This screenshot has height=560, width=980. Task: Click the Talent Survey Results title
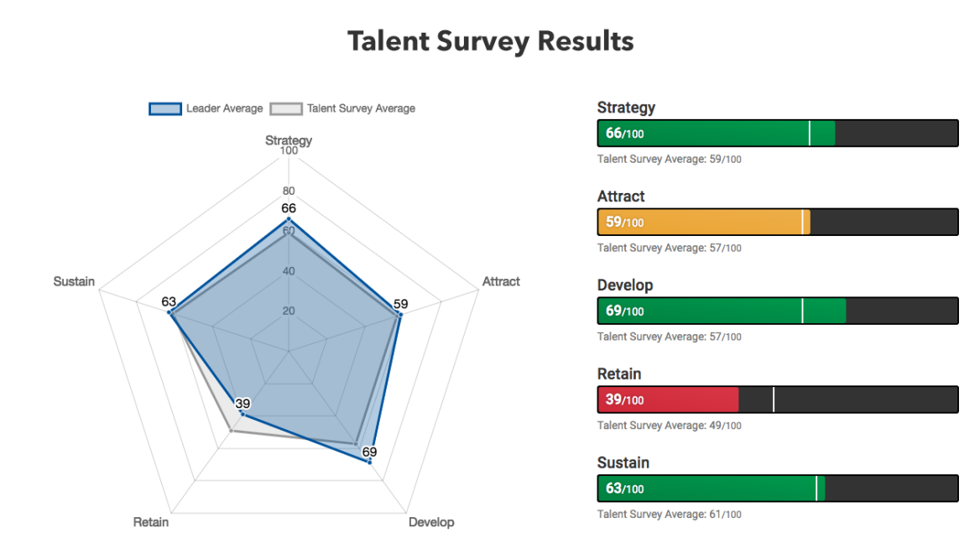pyautogui.click(x=491, y=41)
